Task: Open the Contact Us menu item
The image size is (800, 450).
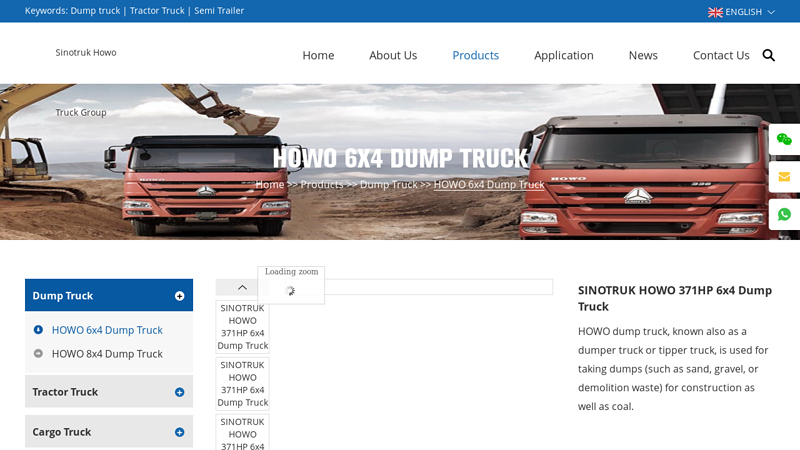Action: point(721,55)
